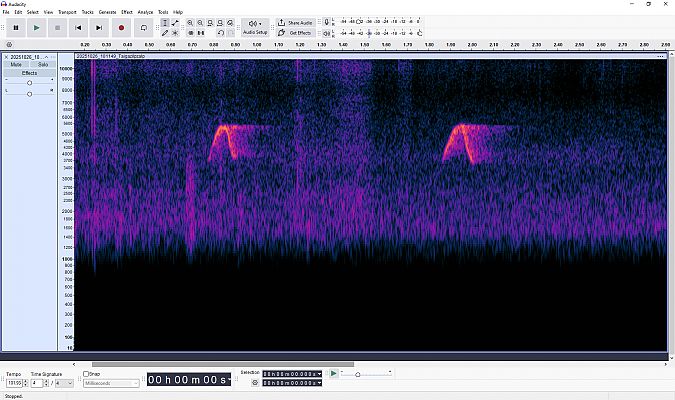The width and height of the screenshot is (675, 400).
Task: Toggle the Snap checkbox
Action: point(85,375)
